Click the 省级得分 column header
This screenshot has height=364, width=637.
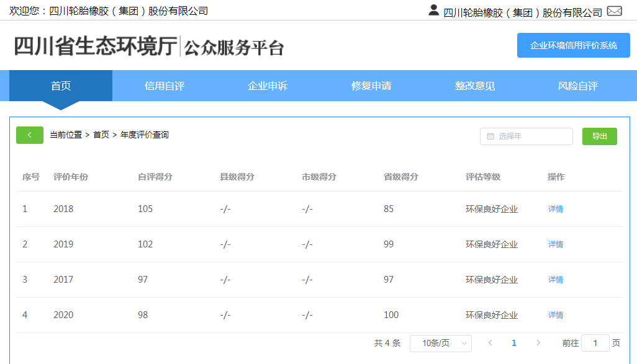click(x=401, y=177)
